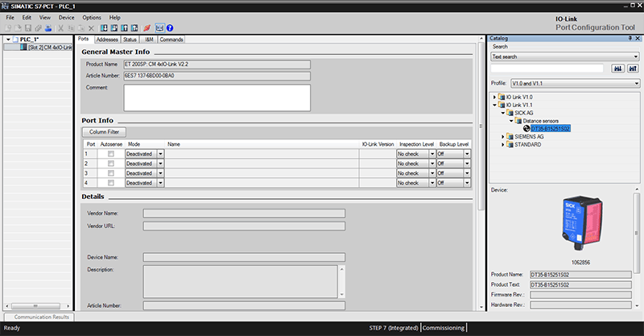Image resolution: width=644 pixels, height=336 pixels.
Task: Click the device image thumbnail
Action: click(581, 224)
